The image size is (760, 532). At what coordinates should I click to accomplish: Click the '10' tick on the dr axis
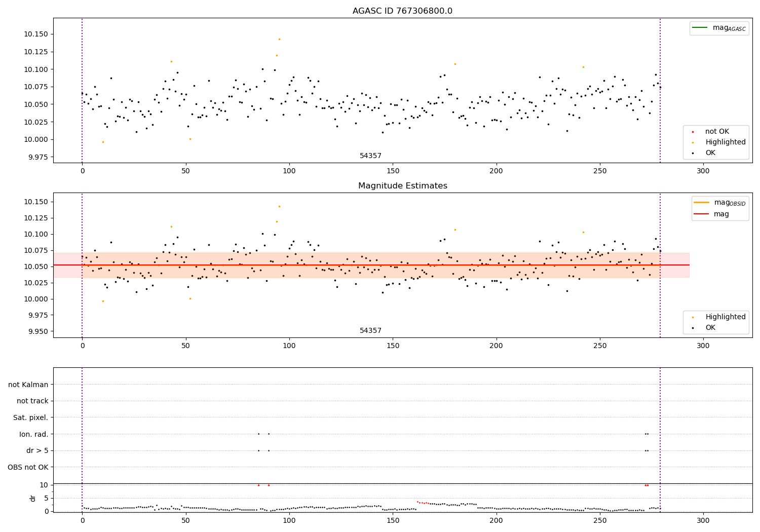point(44,485)
